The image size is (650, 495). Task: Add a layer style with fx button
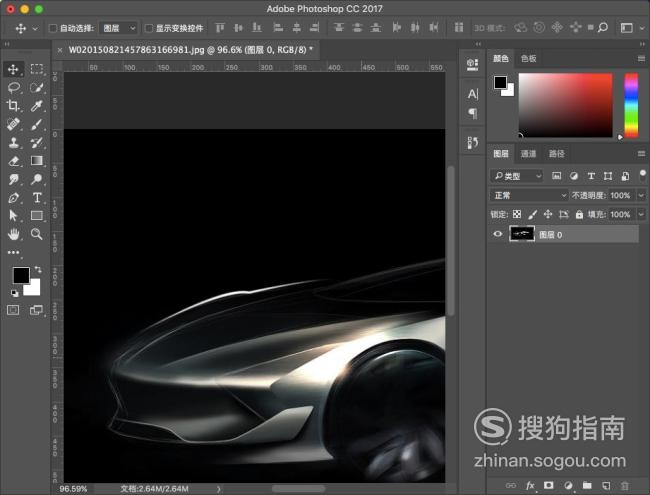tap(530, 485)
